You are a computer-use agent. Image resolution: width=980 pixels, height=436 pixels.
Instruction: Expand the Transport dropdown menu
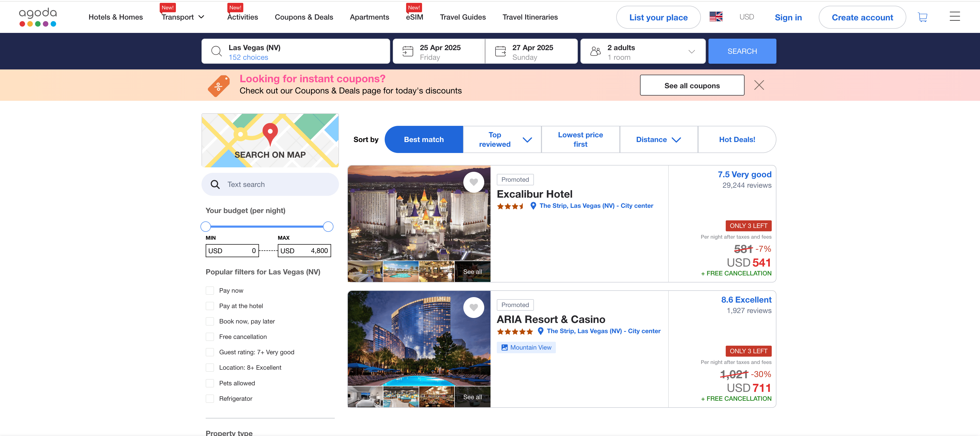point(183,17)
